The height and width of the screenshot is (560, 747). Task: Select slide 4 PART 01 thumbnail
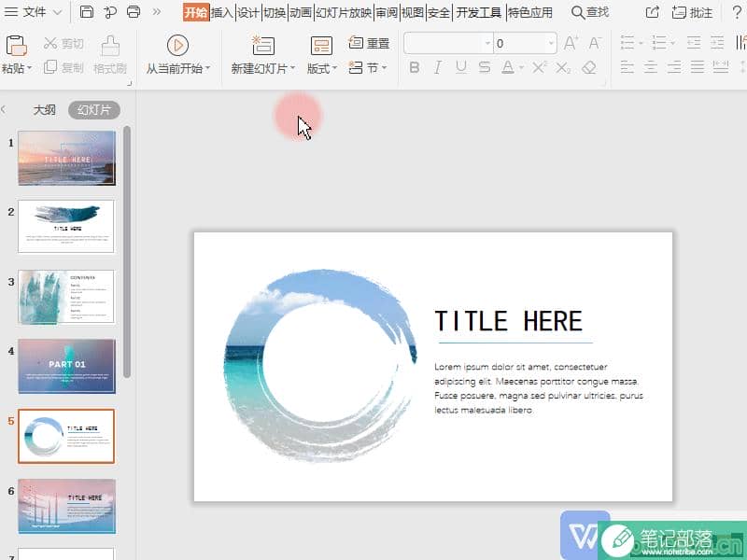66,366
